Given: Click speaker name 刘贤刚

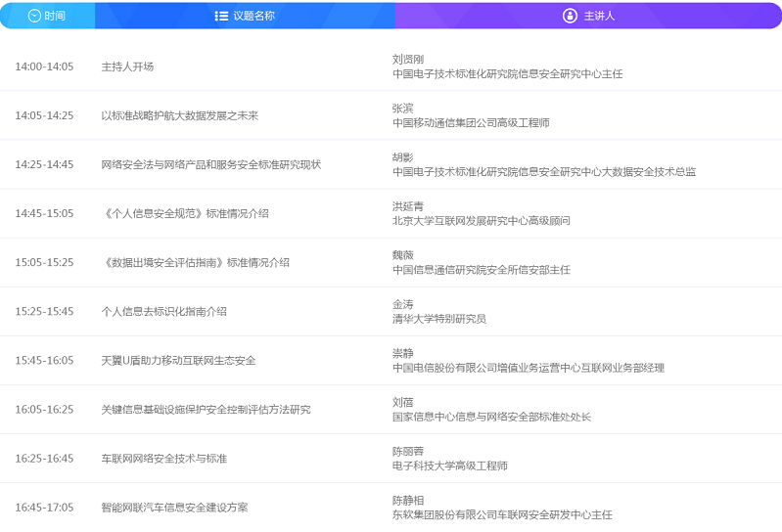Looking at the screenshot, I should (408, 59).
